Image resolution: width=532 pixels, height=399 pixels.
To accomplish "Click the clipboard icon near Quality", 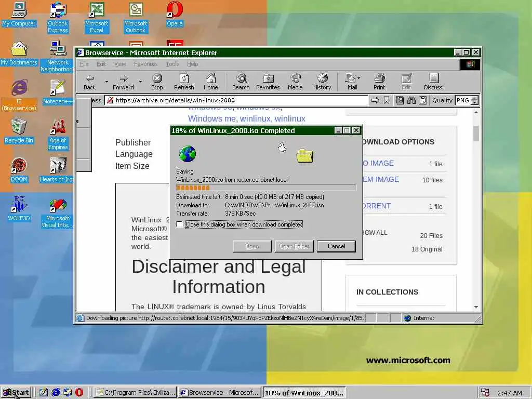I will tap(423, 100).
